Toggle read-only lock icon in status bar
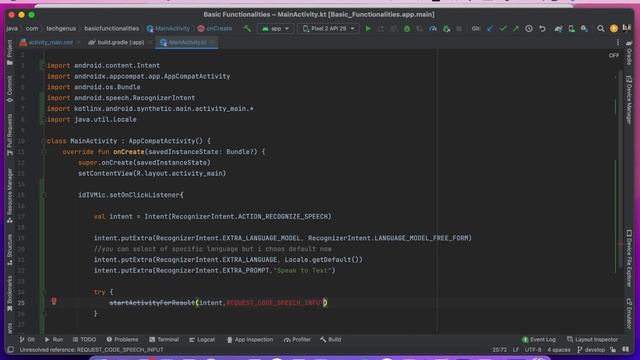Viewport: 640px width, 360px height. 613,350
